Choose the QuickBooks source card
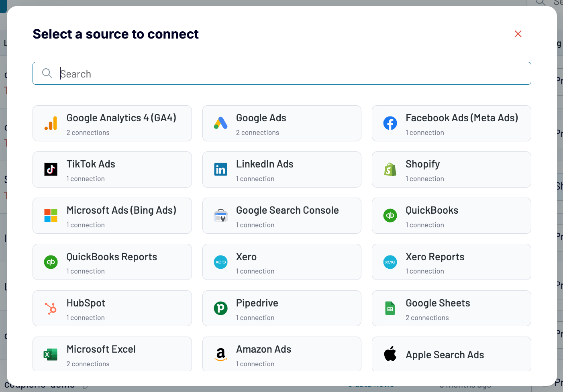 point(451,216)
